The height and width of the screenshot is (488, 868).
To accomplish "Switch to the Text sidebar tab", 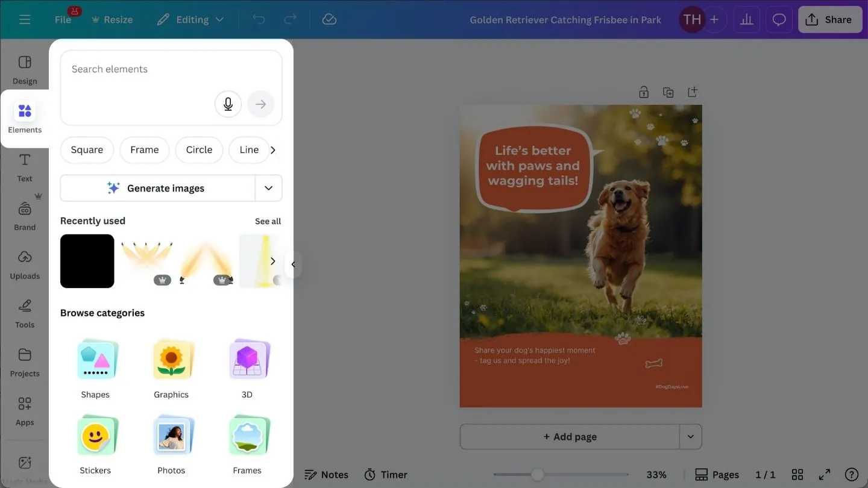I will click(x=25, y=167).
